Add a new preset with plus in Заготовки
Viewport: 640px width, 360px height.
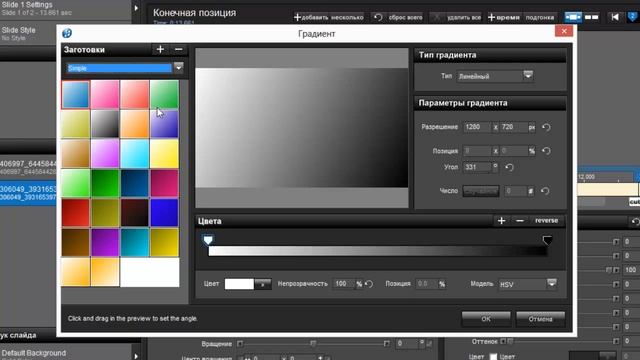pos(160,49)
